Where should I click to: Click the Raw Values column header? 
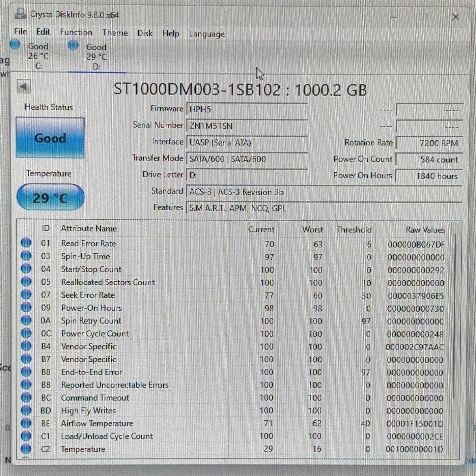click(x=425, y=230)
